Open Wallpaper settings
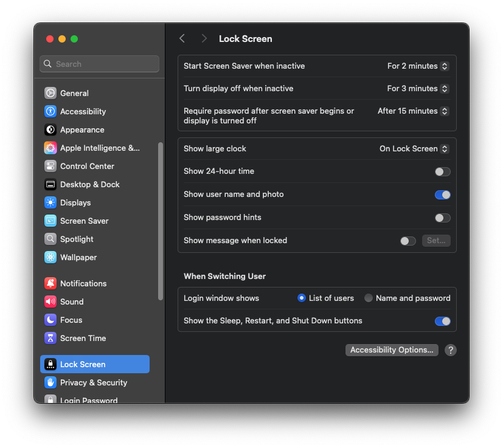This screenshot has height=448, width=503. (x=95, y=258)
